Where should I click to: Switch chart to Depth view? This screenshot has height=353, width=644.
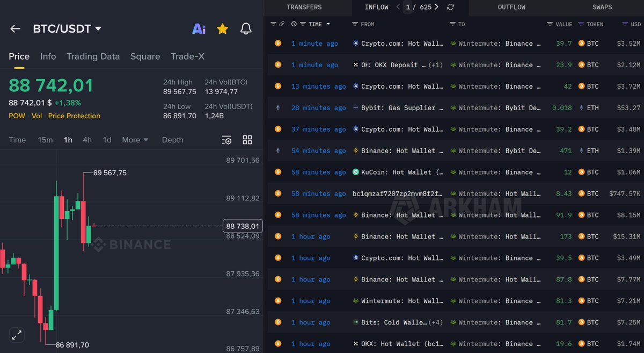173,140
